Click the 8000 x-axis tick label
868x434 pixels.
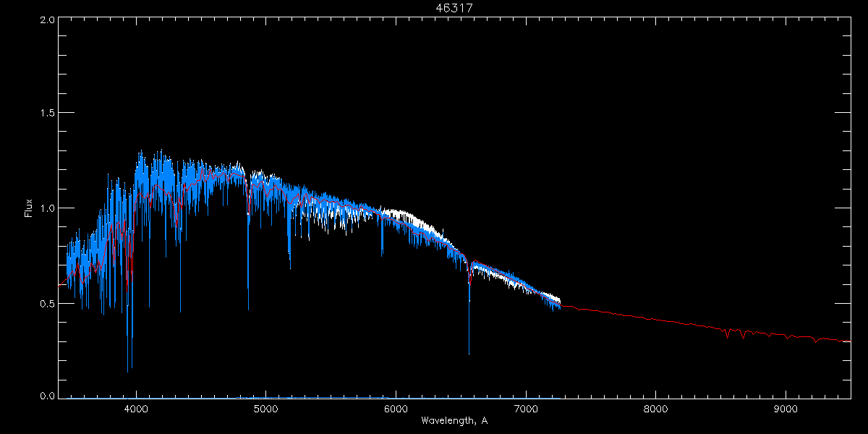click(655, 409)
